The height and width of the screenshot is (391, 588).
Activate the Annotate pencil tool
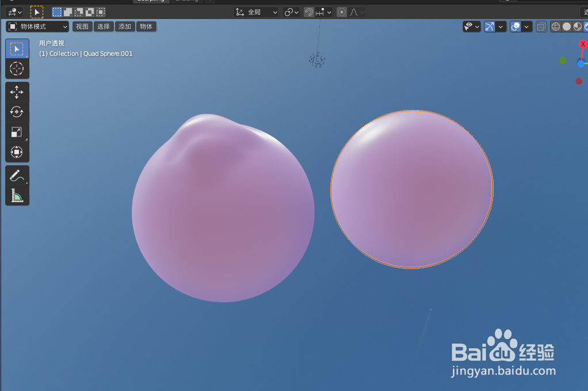[17, 175]
